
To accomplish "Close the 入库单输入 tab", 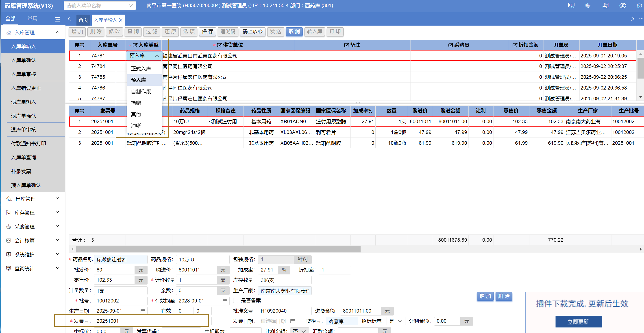I will [x=121, y=20].
